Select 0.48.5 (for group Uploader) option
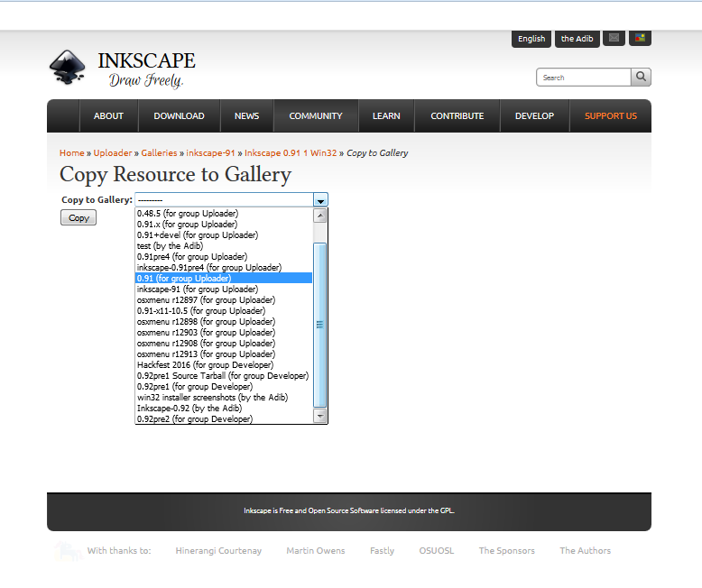The image size is (702, 588). tap(224, 214)
